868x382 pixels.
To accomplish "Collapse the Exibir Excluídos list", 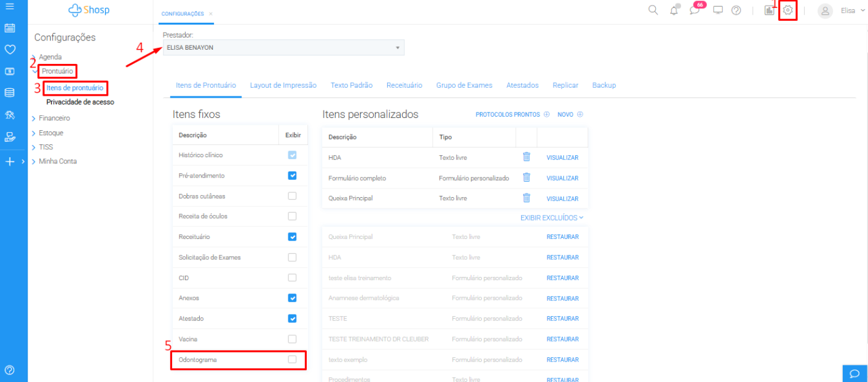I will point(551,217).
